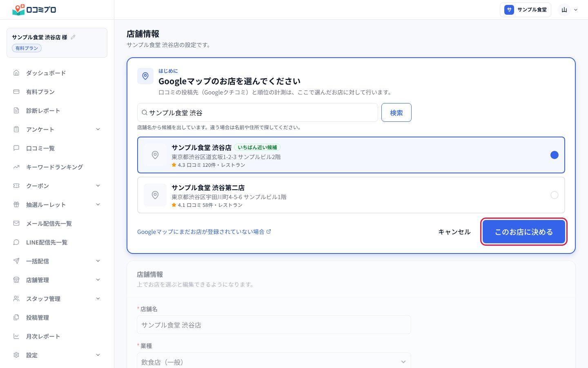This screenshot has height=368, width=588.
Task: Open the 口コミ一覧 menu item
Action: click(57, 148)
